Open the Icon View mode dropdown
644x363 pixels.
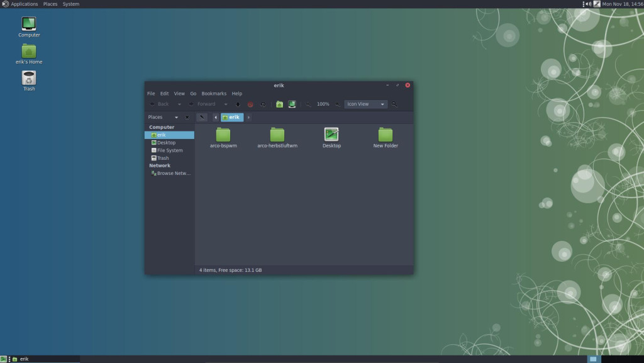coord(365,104)
